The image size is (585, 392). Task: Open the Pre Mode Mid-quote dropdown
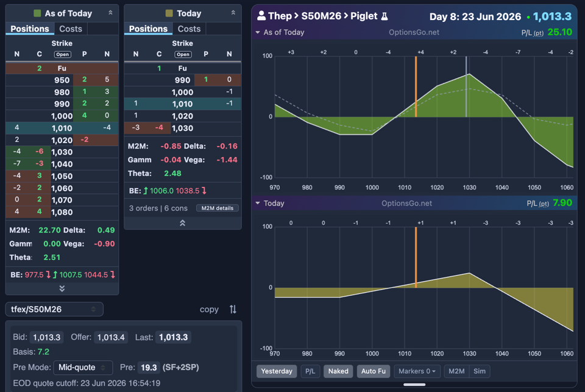pos(83,368)
